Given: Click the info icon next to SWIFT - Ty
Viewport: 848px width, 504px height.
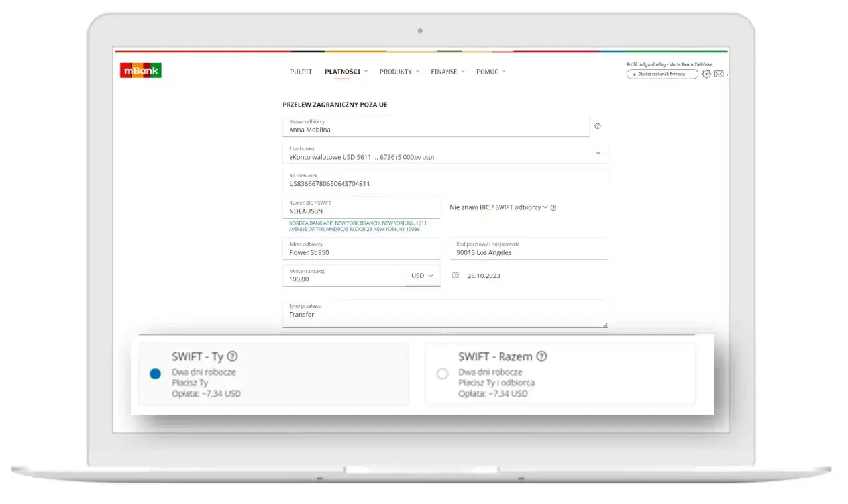Looking at the screenshot, I should tap(233, 356).
